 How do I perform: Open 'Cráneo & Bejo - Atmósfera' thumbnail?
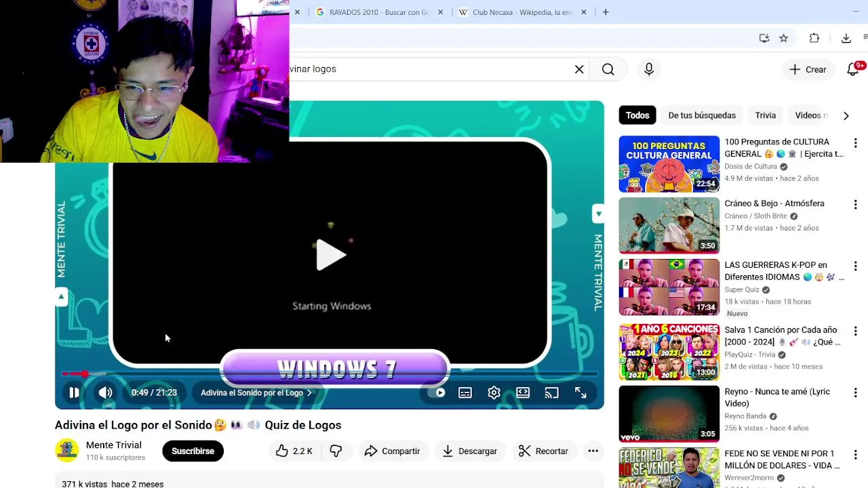click(x=669, y=226)
